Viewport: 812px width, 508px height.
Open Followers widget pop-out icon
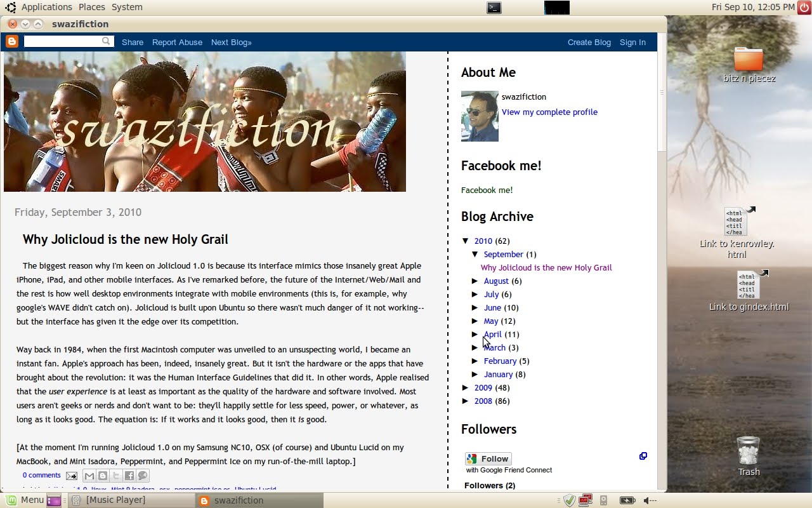point(643,456)
